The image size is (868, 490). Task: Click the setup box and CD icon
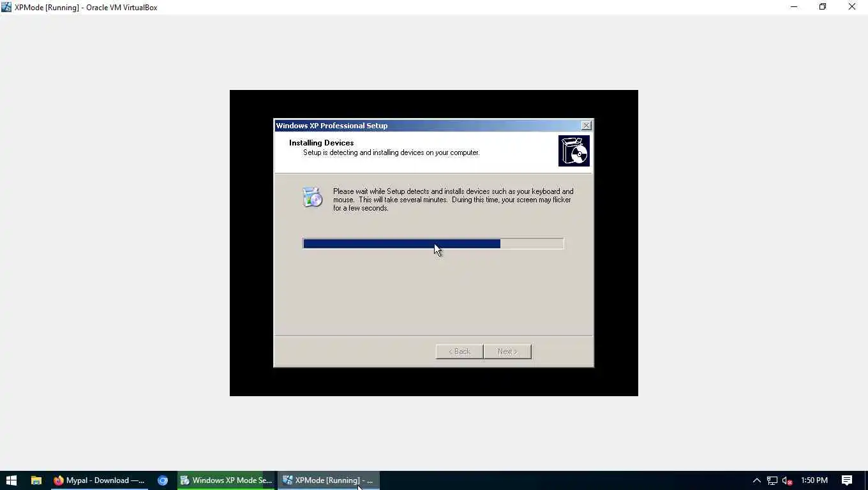[x=574, y=151]
